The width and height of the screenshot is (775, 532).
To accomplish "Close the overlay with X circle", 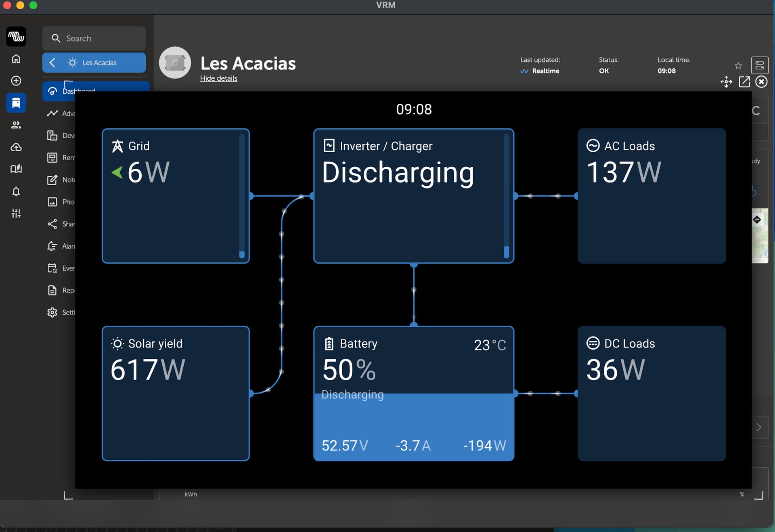I will click(x=761, y=82).
